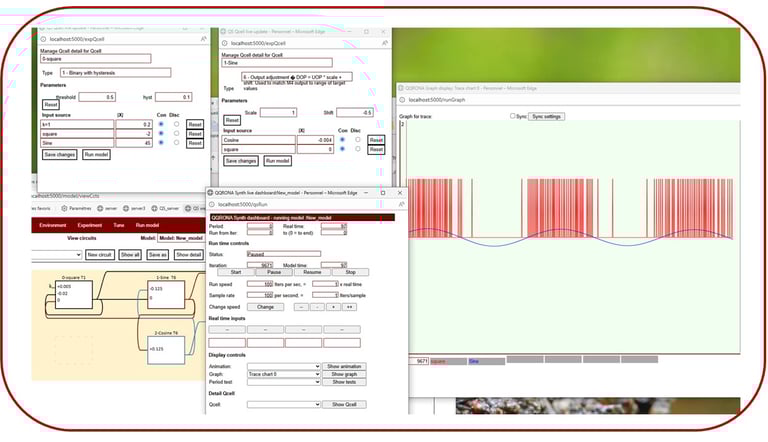Click the Save as button
This screenshot has width=768, height=442.
(158, 255)
